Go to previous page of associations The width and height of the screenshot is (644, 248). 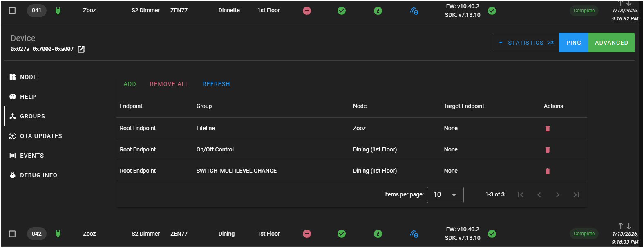click(x=539, y=195)
